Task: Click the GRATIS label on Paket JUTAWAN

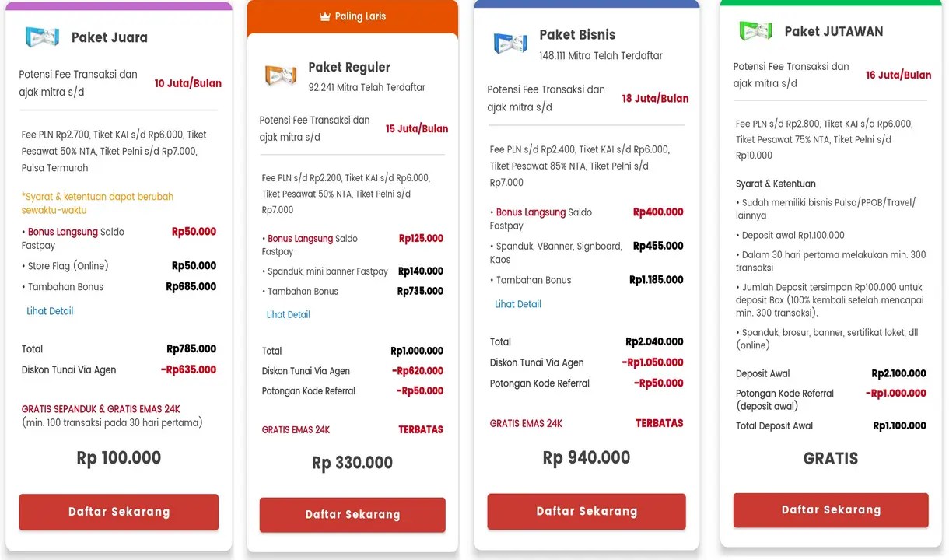Action: pyautogui.click(x=830, y=458)
